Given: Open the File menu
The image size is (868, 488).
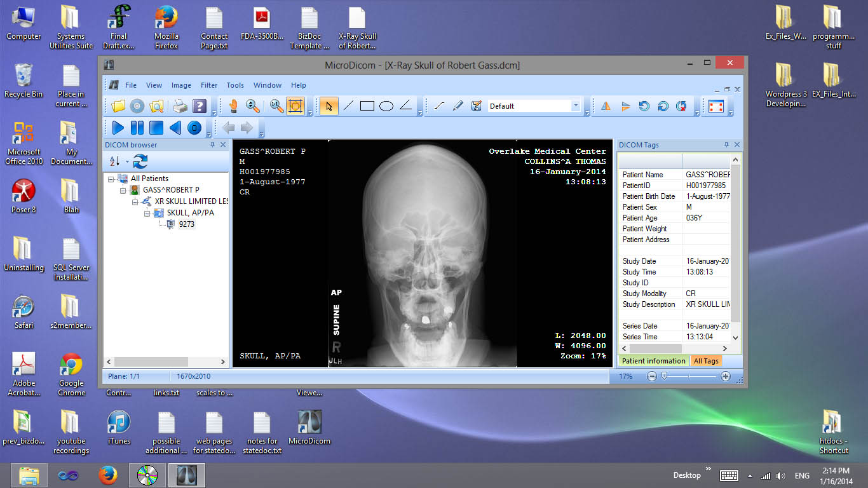Looking at the screenshot, I should (131, 85).
